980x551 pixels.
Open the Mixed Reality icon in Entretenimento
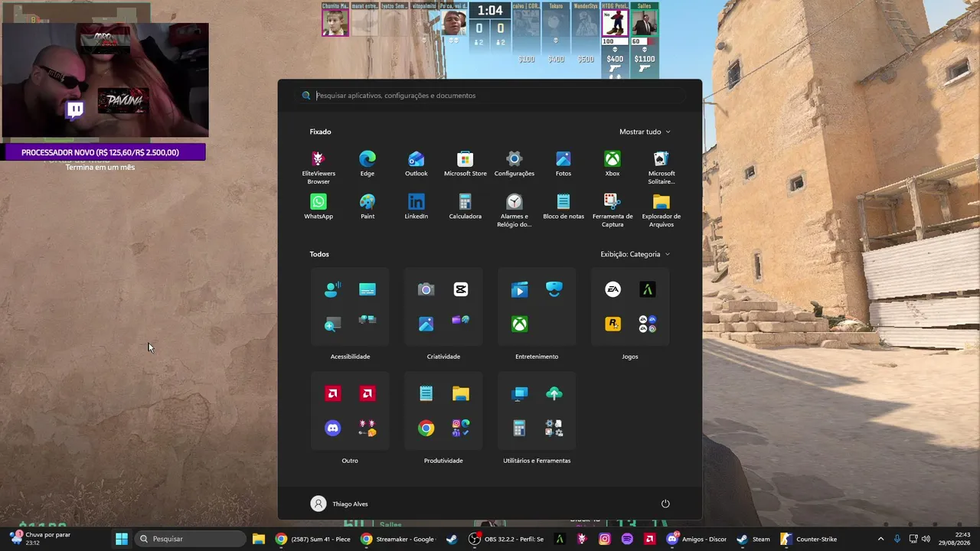tap(554, 289)
